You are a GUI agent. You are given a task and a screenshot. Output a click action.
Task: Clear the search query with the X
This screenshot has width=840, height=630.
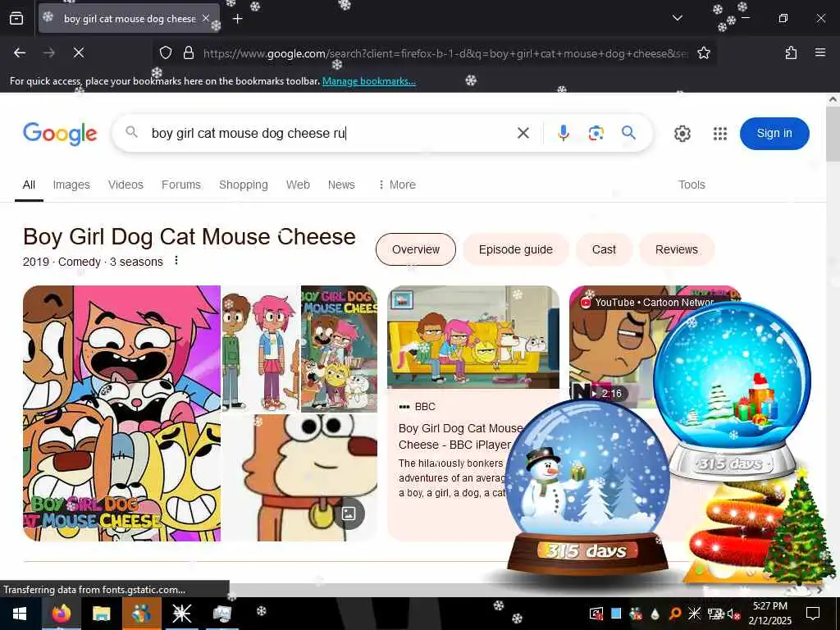[523, 133]
